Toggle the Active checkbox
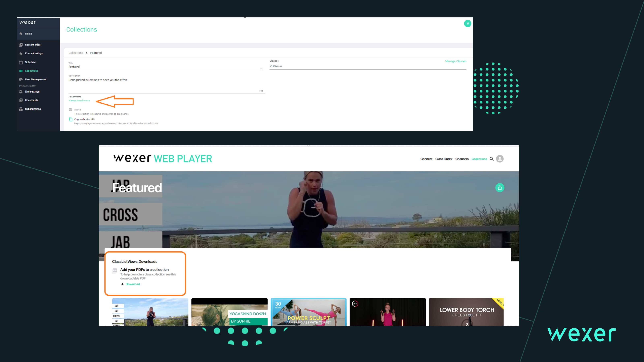The height and width of the screenshot is (362, 644). (x=71, y=110)
